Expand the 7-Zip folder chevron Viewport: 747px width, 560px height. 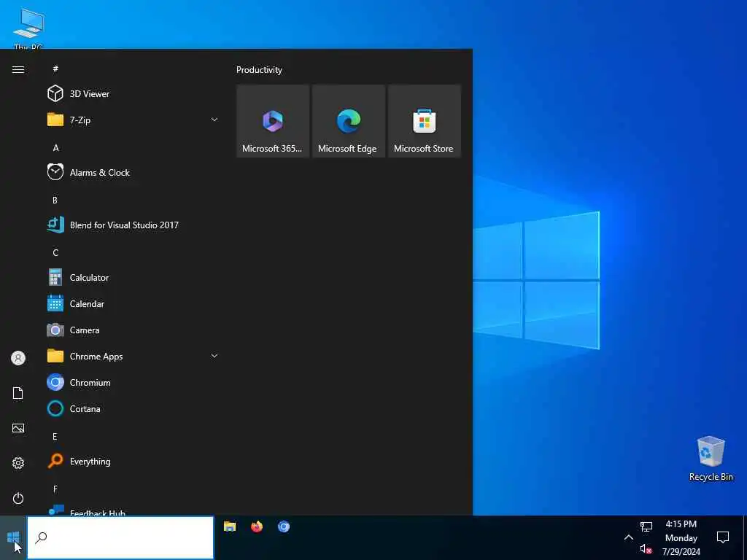214,120
